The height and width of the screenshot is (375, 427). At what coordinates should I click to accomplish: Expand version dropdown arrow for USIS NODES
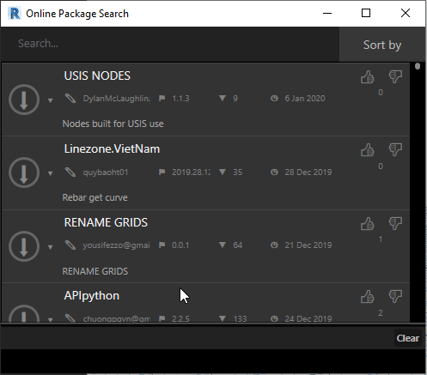[x=50, y=100]
